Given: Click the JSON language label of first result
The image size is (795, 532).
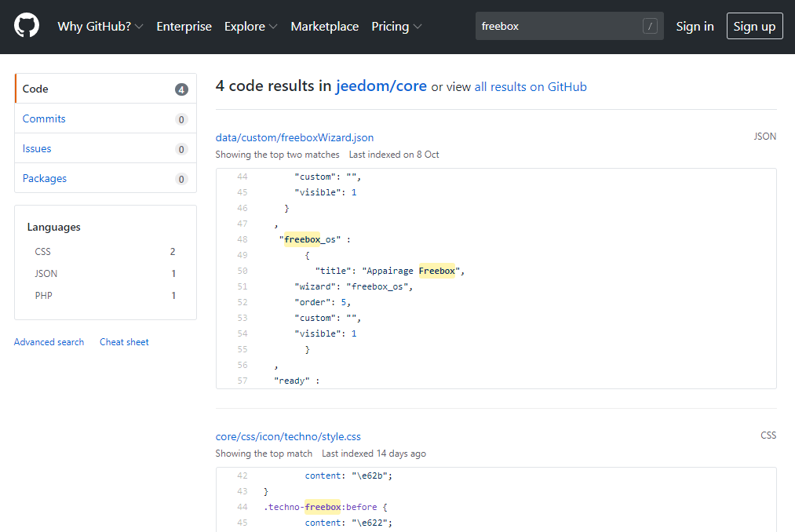Looking at the screenshot, I should tap(764, 137).
